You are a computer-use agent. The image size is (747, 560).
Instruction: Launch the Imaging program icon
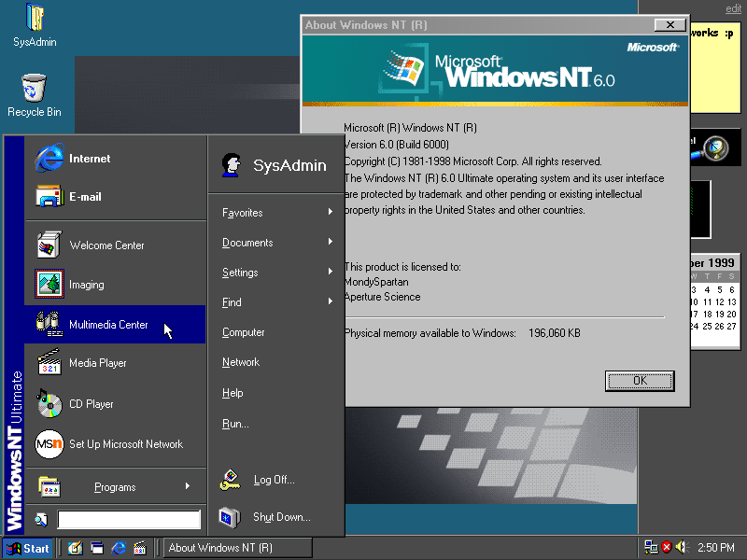click(x=49, y=284)
